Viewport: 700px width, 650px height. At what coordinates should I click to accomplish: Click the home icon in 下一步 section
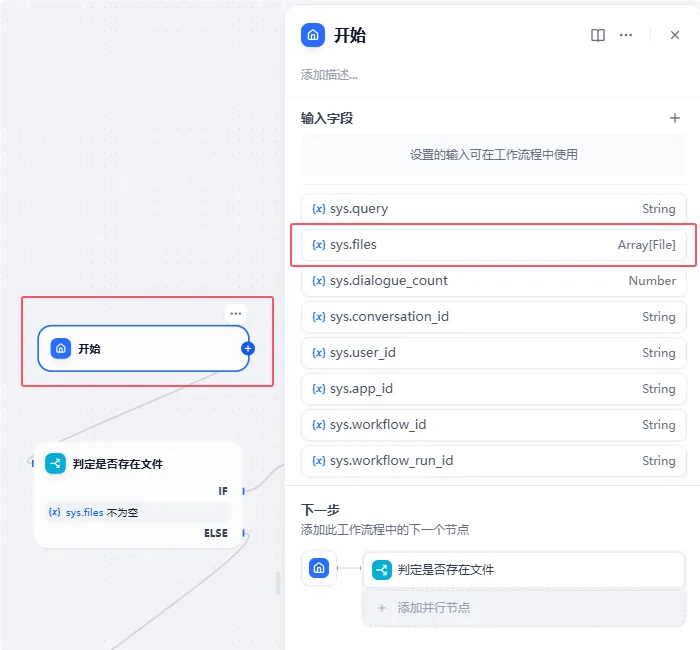[x=319, y=569]
